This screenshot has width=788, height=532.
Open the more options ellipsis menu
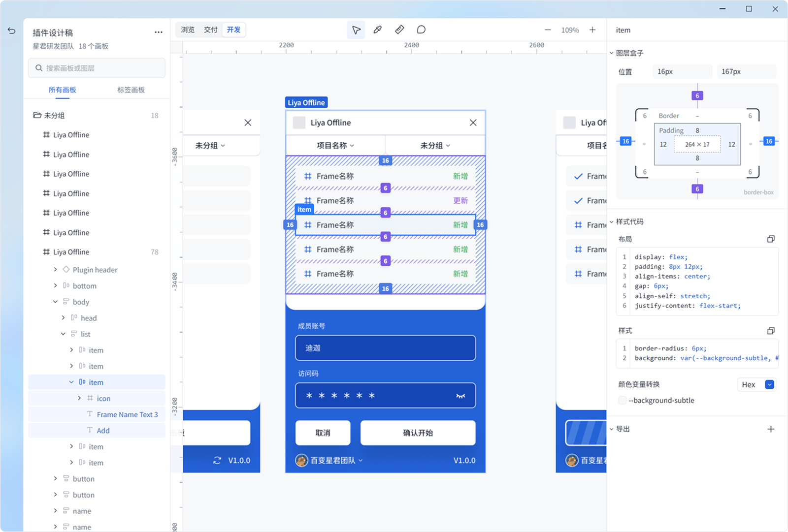(159, 32)
